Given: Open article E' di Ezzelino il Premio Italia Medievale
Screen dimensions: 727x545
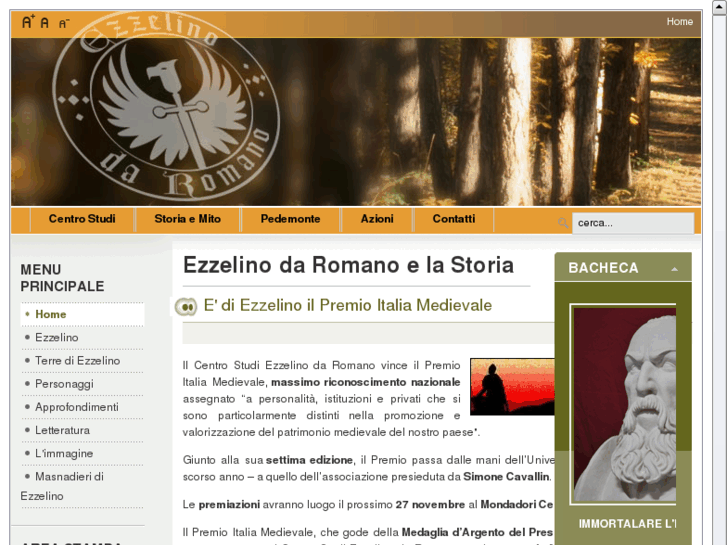Looking at the screenshot, I should click(x=348, y=305).
